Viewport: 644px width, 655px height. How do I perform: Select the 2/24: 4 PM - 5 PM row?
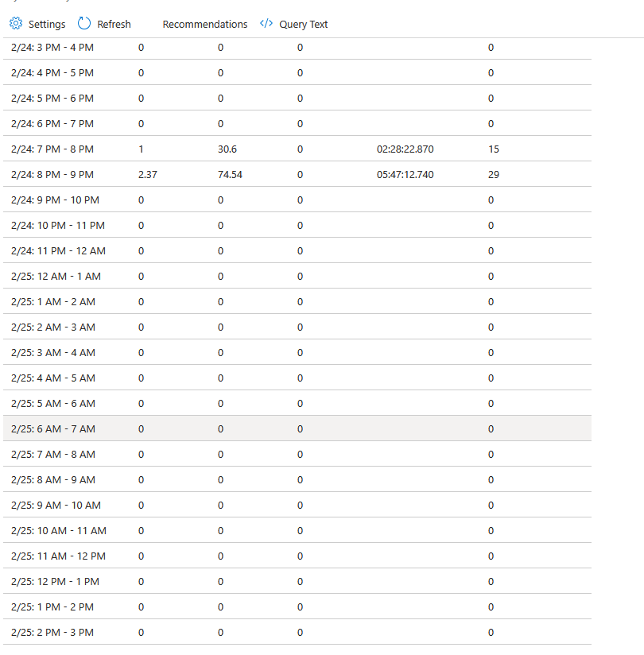pyautogui.click(x=297, y=72)
